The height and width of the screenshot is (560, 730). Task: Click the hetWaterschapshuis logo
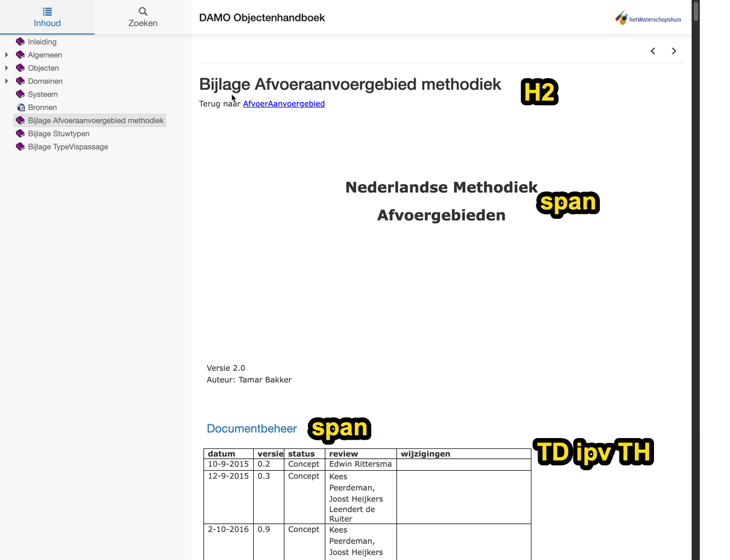[x=648, y=19]
